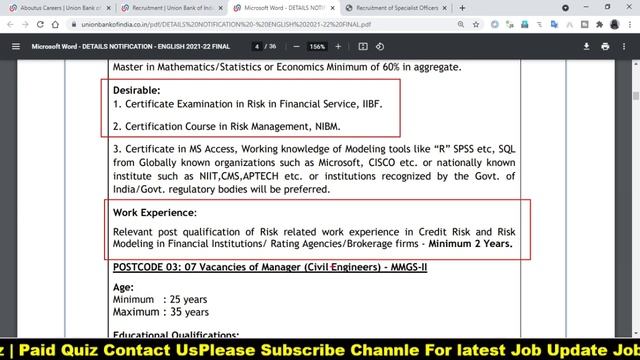Image resolution: width=640 pixels, height=360 pixels.
Task: Click the PDF vertical scrollbar thumb
Action: coord(636,96)
